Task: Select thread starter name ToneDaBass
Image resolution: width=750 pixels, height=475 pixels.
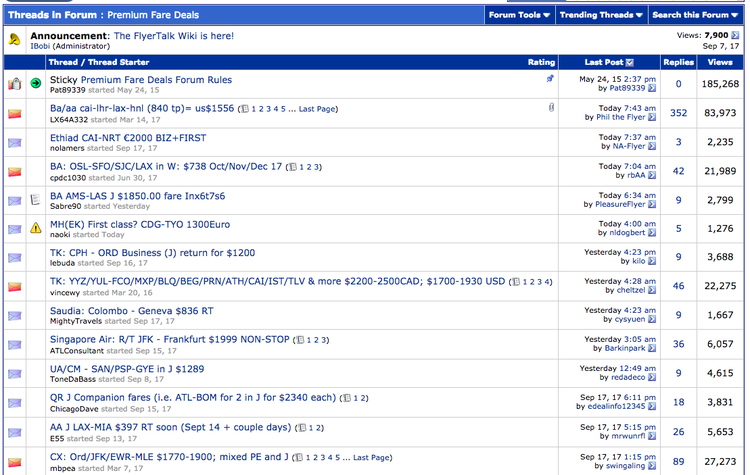Action: tap(73, 379)
